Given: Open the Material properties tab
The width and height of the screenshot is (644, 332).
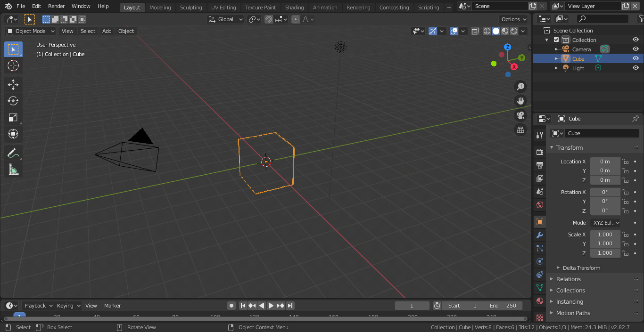Looking at the screenshot, I should (x=540, y=301).
